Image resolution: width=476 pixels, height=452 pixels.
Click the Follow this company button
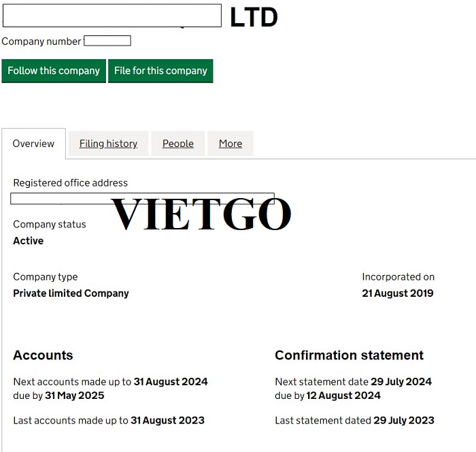pyautogui.click(x=54, y=71)
